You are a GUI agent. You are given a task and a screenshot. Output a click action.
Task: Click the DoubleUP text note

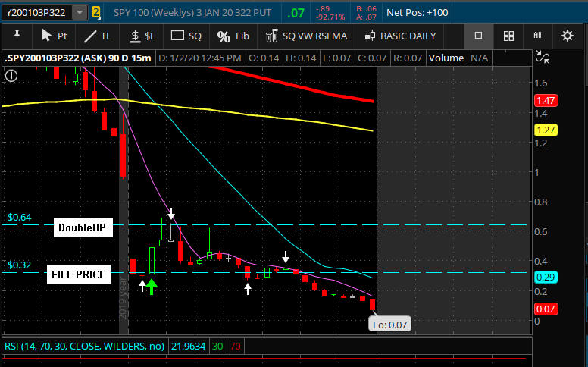point(83,227)
